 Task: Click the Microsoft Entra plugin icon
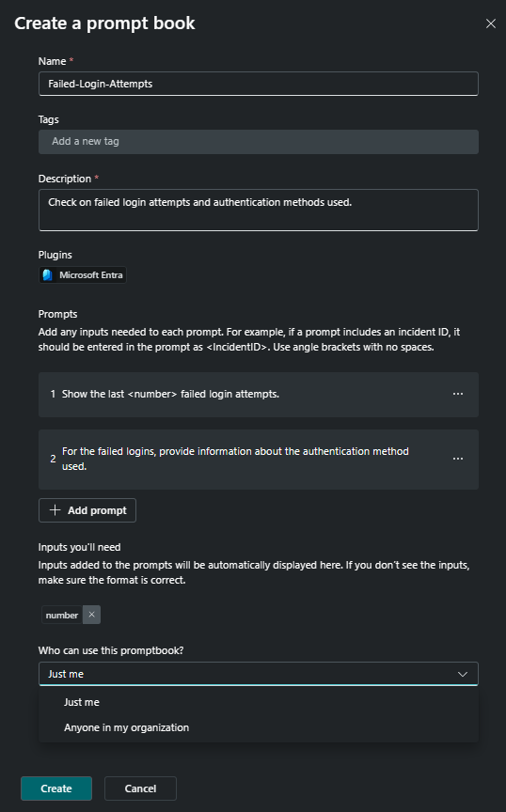point(48,275)
